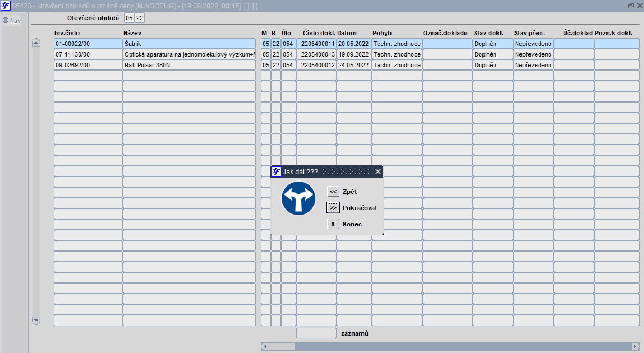This screenshot has height=353, width=644.
Task: Click Nepřevedeno in Šatník row
Action: pyautogui.click(x=533, y=44)
